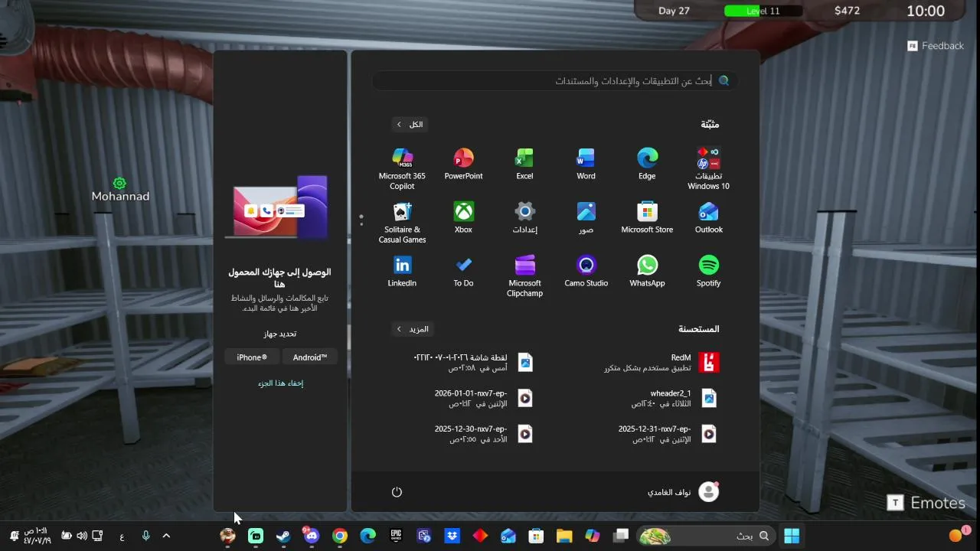The image size is (980, 551).
Task: Open user account نواف الغامدي
Action: click(x=683, y=492)
